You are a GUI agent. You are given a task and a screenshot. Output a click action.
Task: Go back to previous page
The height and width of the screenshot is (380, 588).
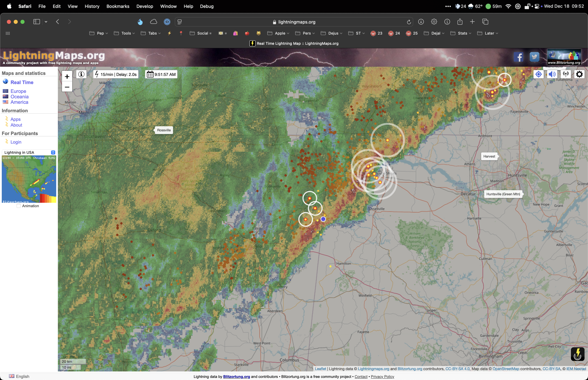pos(57,22)
